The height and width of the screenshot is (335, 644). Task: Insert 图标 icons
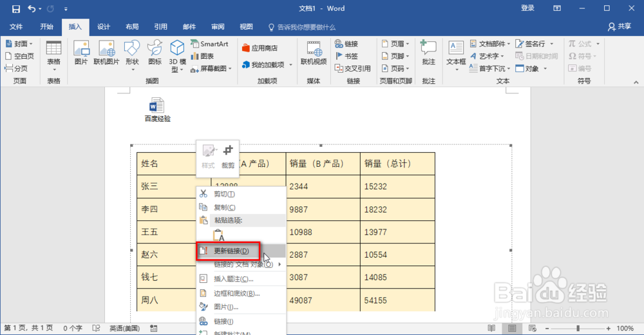coord(155,53)
